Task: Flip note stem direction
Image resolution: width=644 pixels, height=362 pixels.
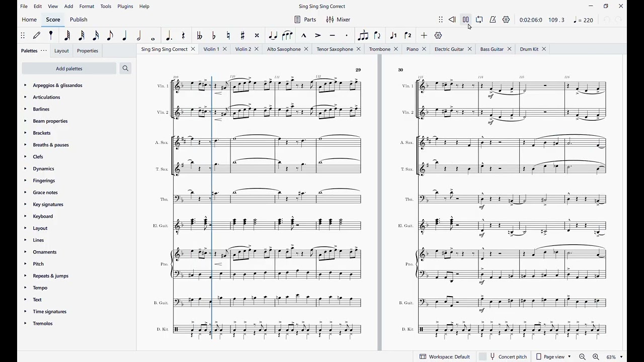Action: click(x=377, y=36)
